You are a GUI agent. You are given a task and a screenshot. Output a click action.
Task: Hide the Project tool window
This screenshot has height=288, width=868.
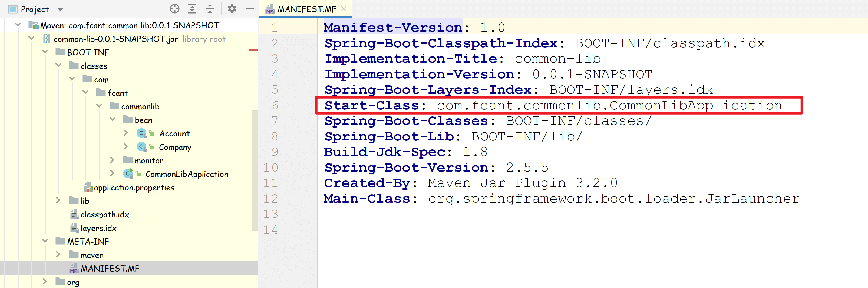249,9
